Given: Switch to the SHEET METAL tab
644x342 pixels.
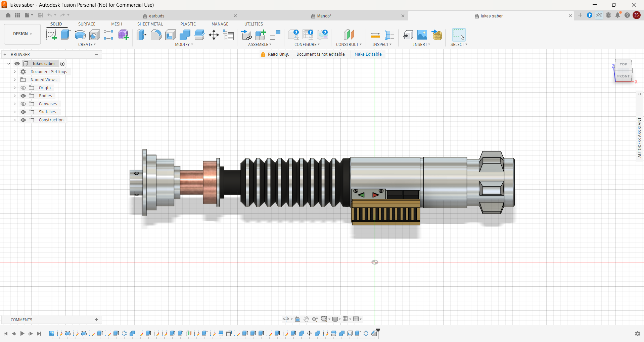Looking at the screenshot, I should coord(150,24).
